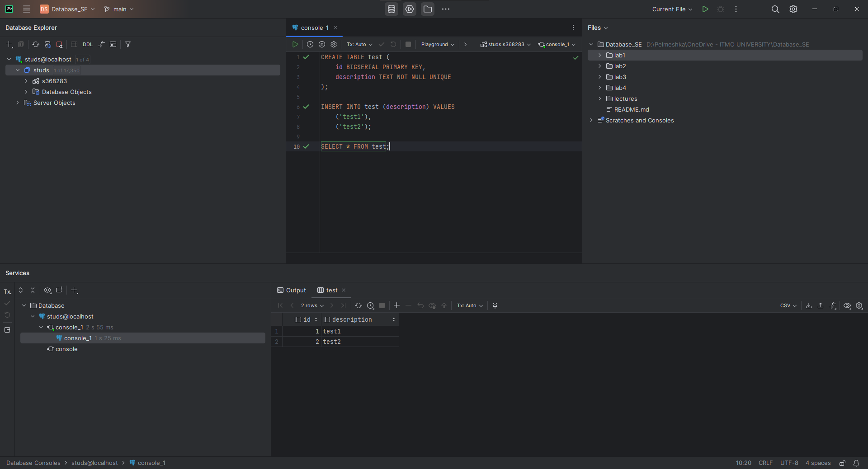Screen dimensions: 868x469
Task: Open notifications bell in status bar
Action: click(x=856, y=463)
